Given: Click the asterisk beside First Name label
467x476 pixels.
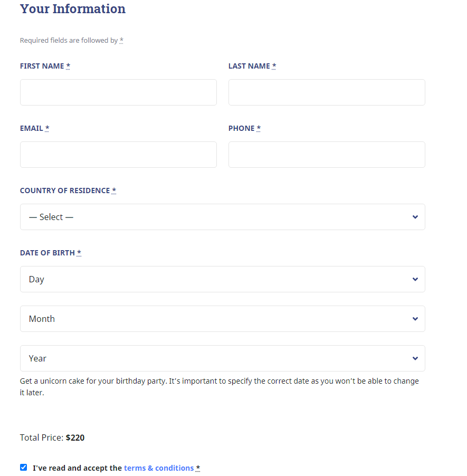Looking at the screenshot, I should pos(68,65).
